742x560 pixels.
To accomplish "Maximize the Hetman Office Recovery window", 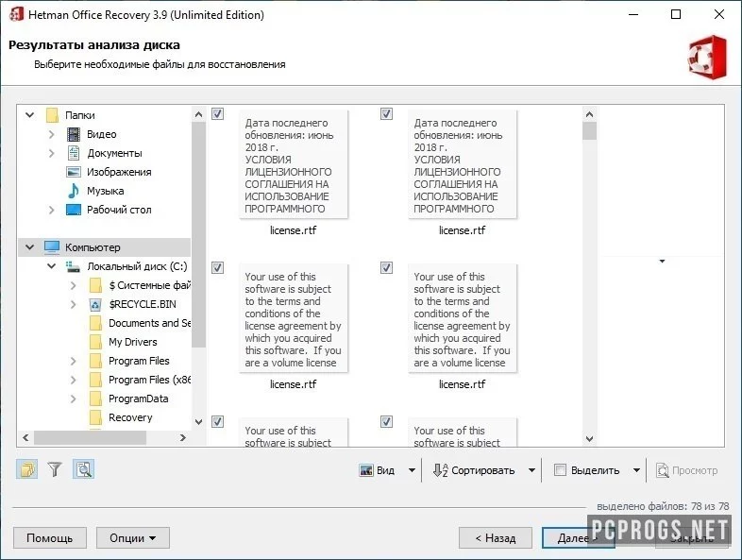I will tap(676, 14).
